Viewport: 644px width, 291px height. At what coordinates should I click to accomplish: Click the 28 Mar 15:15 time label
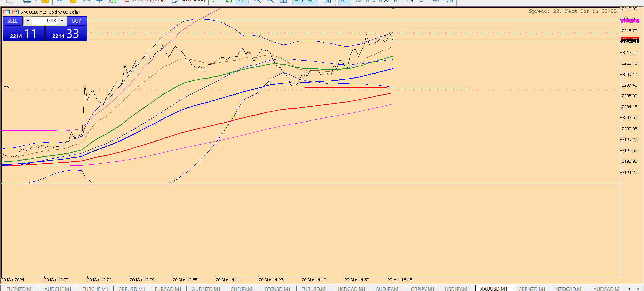pos(400,280)
